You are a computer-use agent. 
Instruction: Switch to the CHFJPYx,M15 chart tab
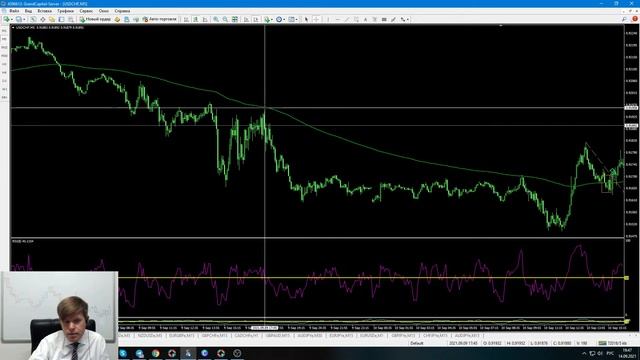tap(435, 336)
